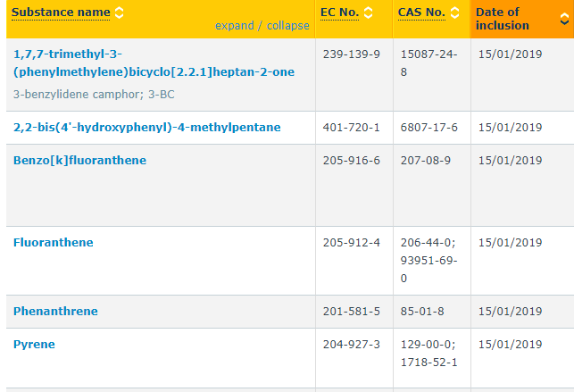Open the Fluoranthene substance link
Viewport: 574px width, 392px height.
(53, 243)
